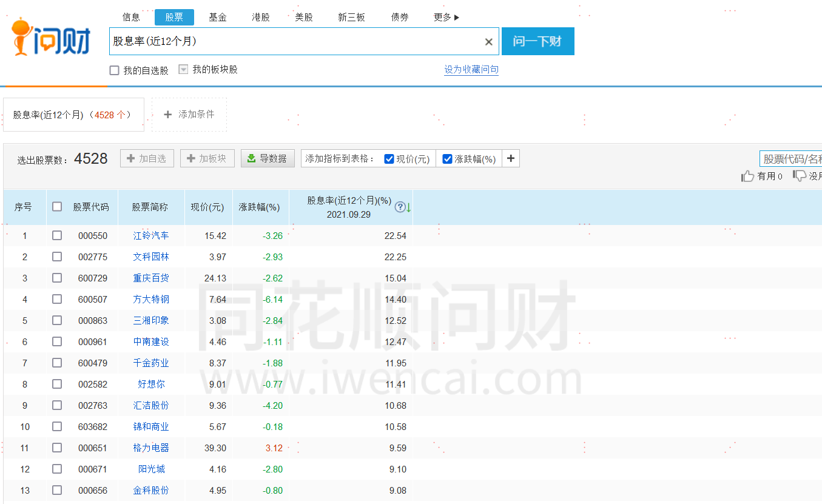Click stock code 000550
Screen dimensions: 822x504
pyautogui.click(x=93, y=235)
